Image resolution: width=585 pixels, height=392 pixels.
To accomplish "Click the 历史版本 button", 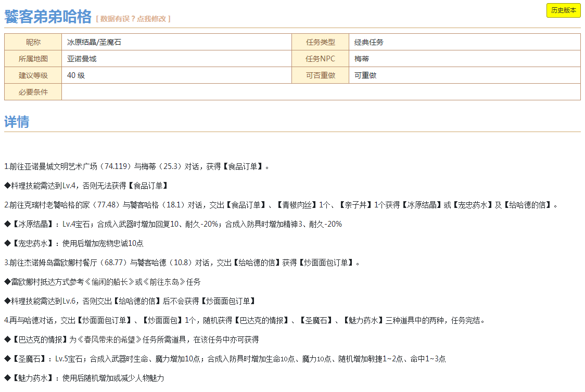I will coord(563,10).
